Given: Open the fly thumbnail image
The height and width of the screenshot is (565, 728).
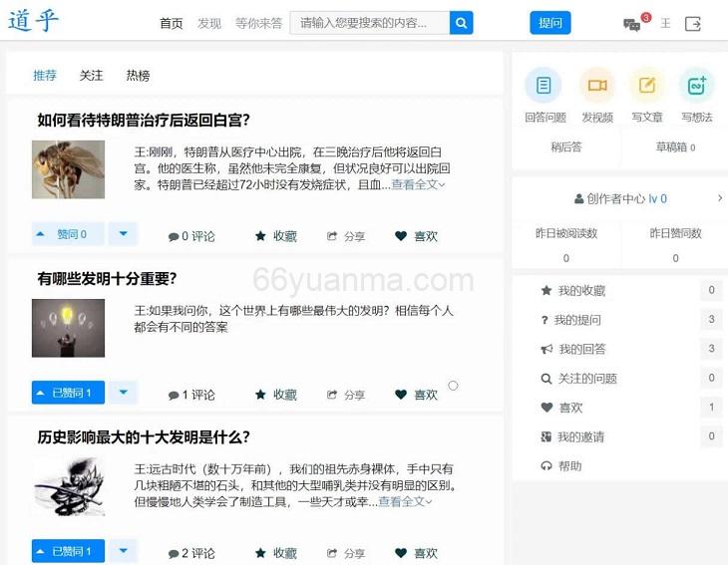Looking at the screenshot, I should pyautogui.click(x=68, y=169).
